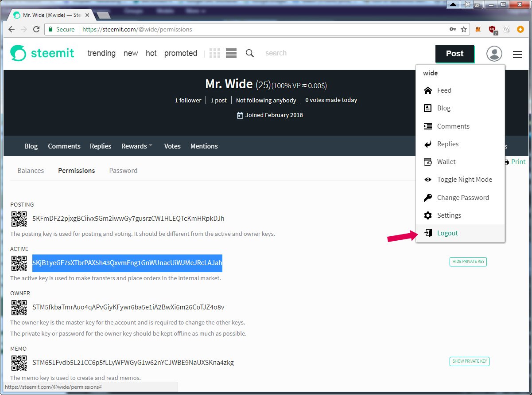Click the ACTIVE key QR code

pos(19,263)
